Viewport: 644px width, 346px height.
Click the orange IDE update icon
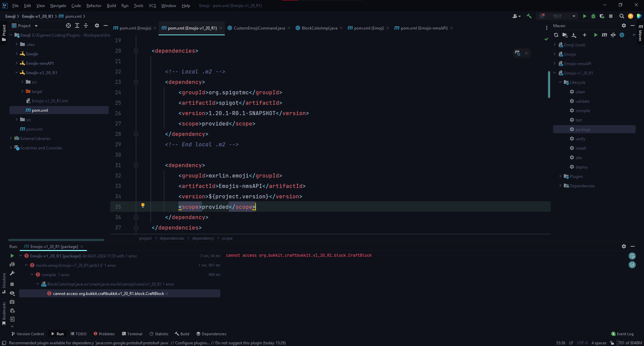click(631, 16)
